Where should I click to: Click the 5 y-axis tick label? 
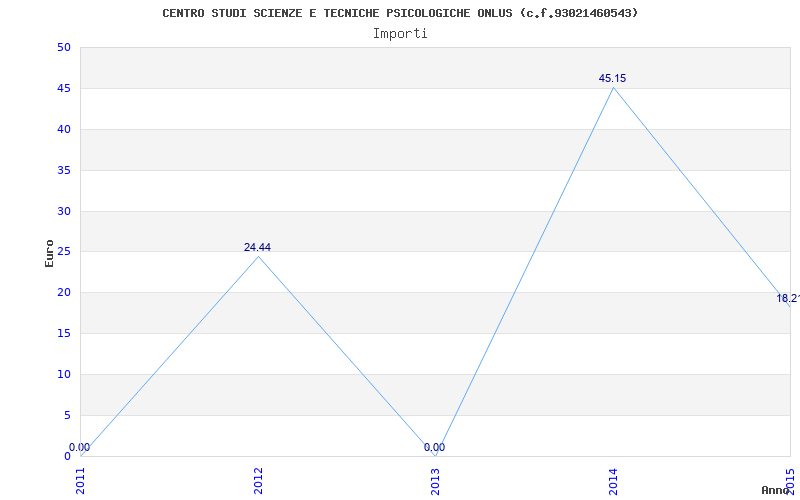coord(67,415)
